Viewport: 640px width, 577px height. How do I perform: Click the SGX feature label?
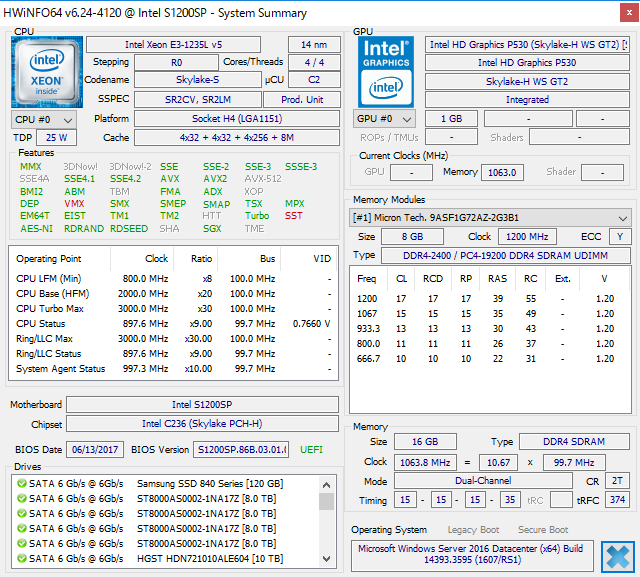coord(212,229)
